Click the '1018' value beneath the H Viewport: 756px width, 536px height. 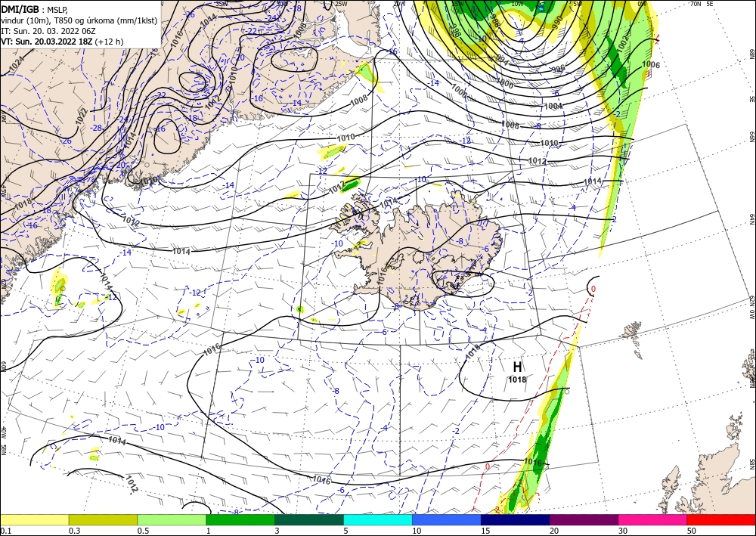click(x=517, y=380)
